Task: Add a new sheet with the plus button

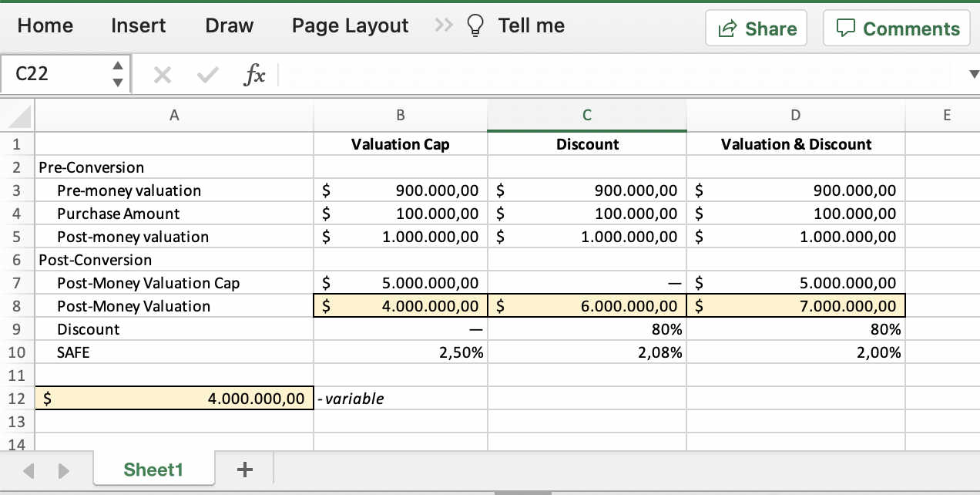Action: coord(244,470)
